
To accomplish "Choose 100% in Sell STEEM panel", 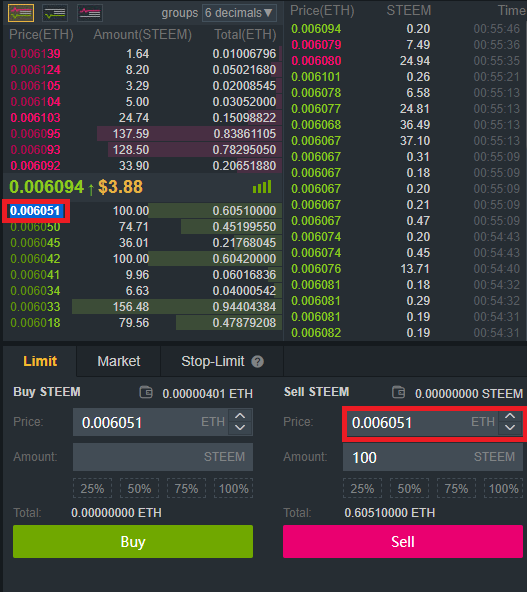I will (504, 489).
